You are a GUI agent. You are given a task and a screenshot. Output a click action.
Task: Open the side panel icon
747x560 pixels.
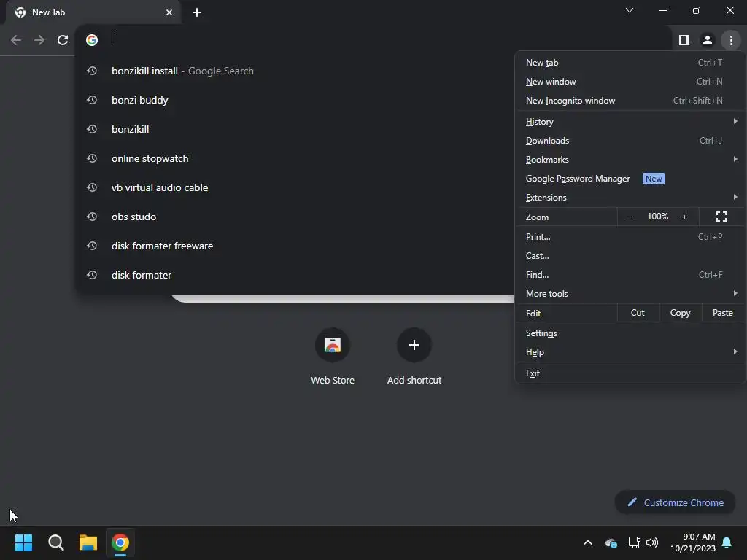pos(684,40)
